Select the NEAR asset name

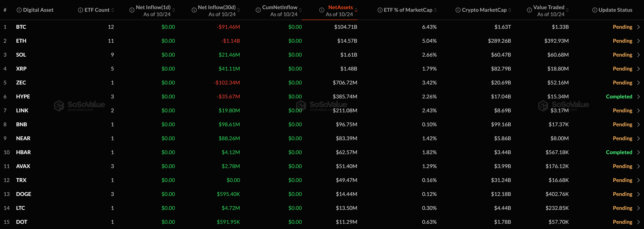[23, 138]
